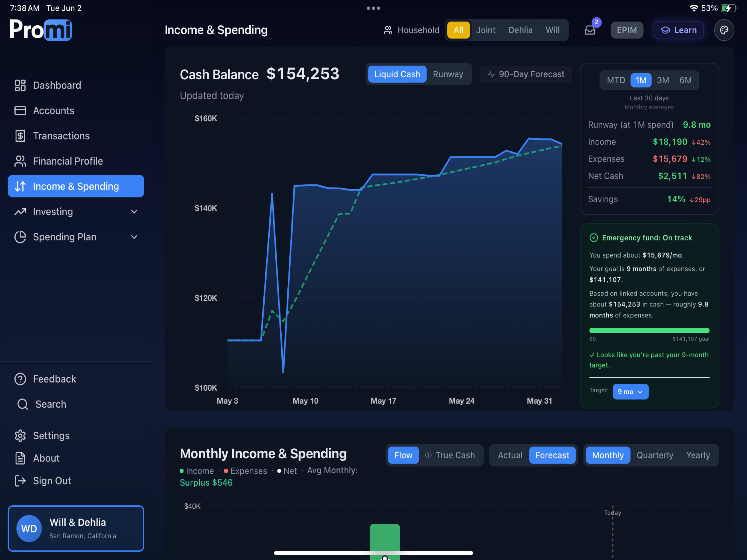Click the green income bar in chart
Screen dimensions: 747x560
click(x=385, y=541)
